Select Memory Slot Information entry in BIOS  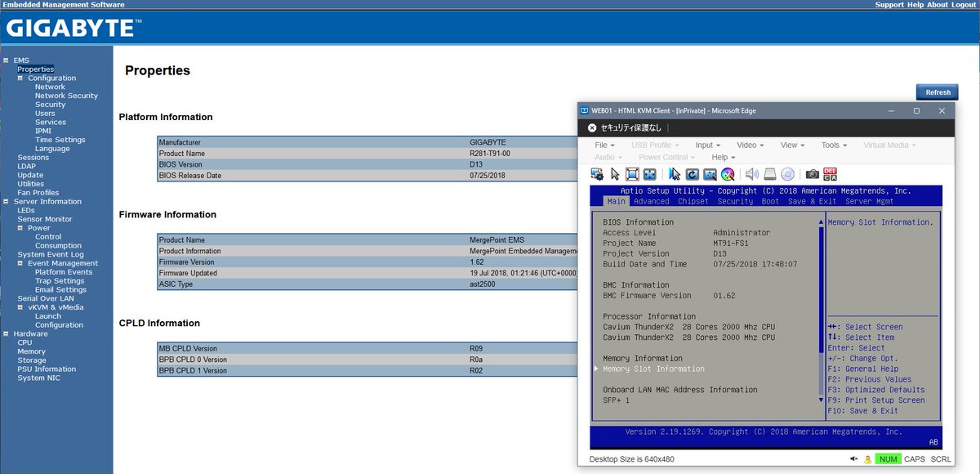(653, 369)
